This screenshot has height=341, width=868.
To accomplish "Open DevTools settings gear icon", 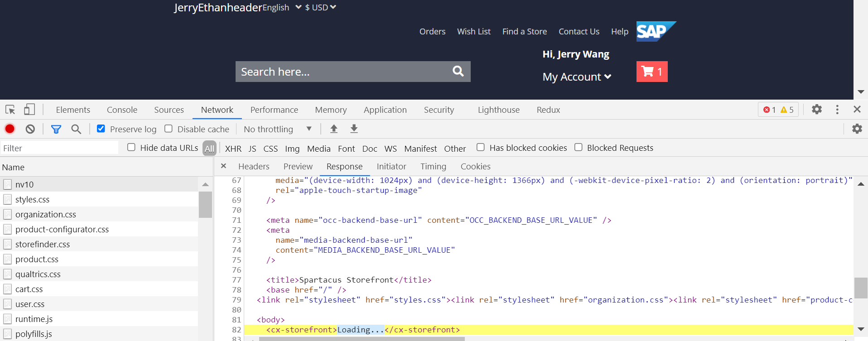I will pos(817,109).
